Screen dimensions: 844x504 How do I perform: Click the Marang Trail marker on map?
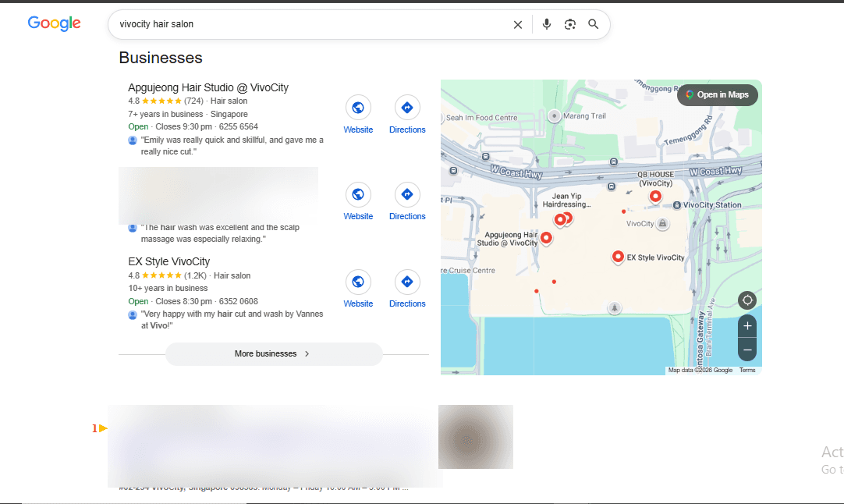pos(554,115)
